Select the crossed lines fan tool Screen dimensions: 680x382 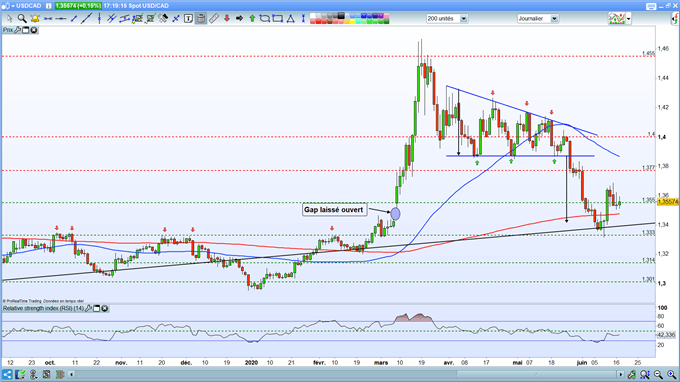[x=112, y=18]
